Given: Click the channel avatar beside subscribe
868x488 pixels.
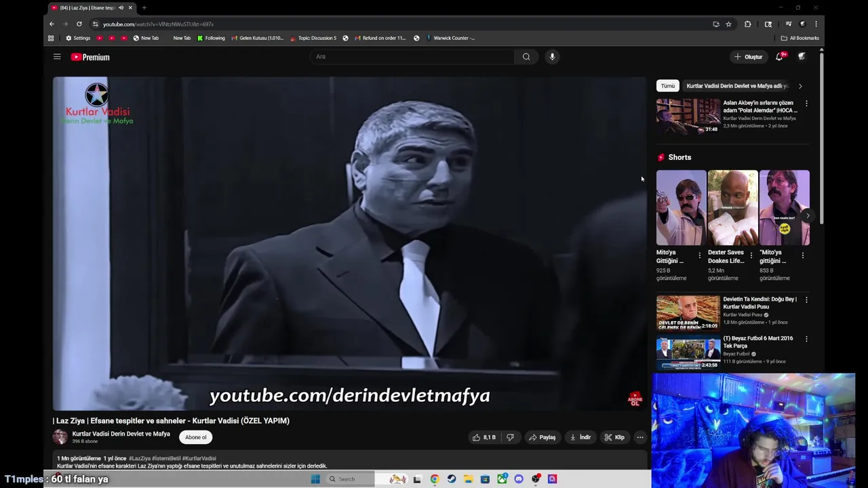Looking at the screenshot, I should 60,437.
